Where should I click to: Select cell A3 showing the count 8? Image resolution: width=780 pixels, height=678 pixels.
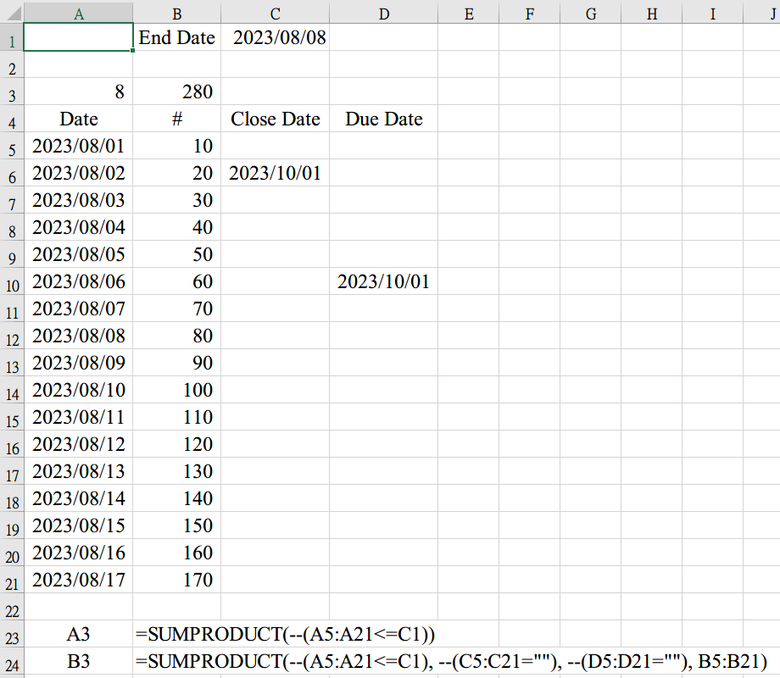(78, 92)
